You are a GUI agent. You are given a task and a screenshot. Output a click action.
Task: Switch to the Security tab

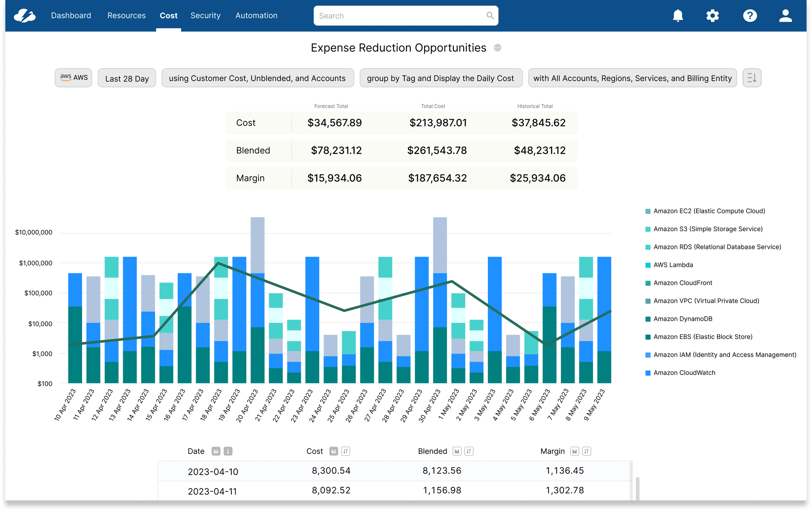(206, 16)
